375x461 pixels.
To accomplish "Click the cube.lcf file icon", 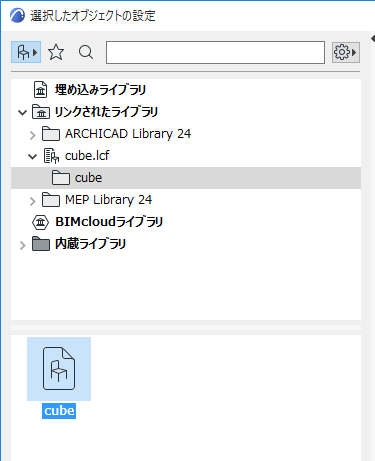I will 51,156.
